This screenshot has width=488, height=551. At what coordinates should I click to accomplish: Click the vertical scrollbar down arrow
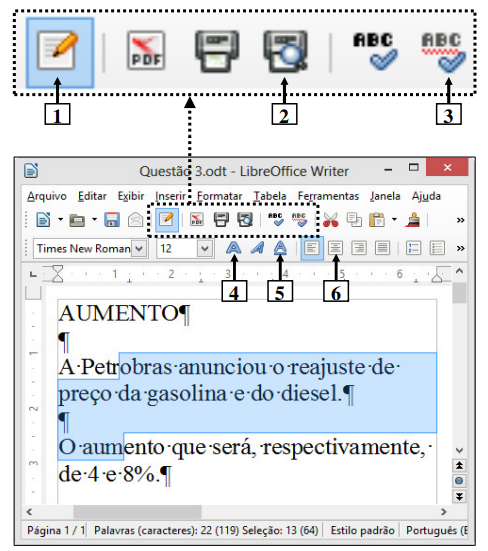pos(459,450)
